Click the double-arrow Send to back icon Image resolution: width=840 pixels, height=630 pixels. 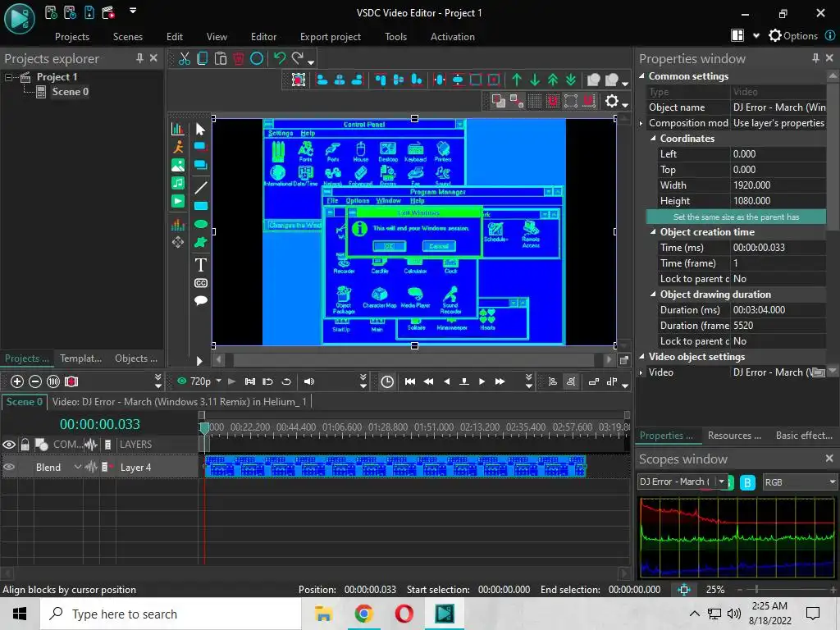(x=571, y=80)
